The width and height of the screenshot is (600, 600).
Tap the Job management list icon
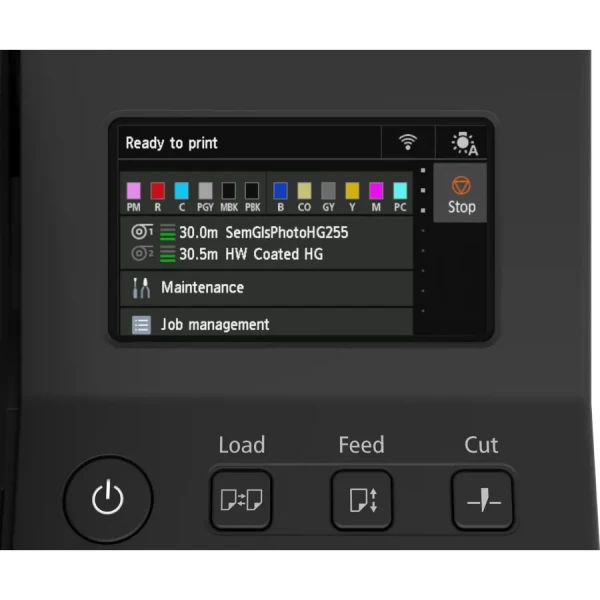point(141,325)
